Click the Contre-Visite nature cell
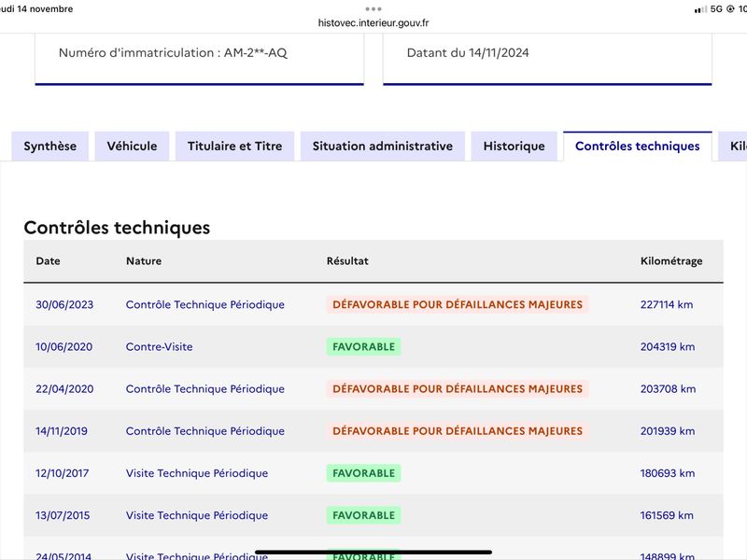Viewport: 747px width, 560px height. [x=159, y=346]
